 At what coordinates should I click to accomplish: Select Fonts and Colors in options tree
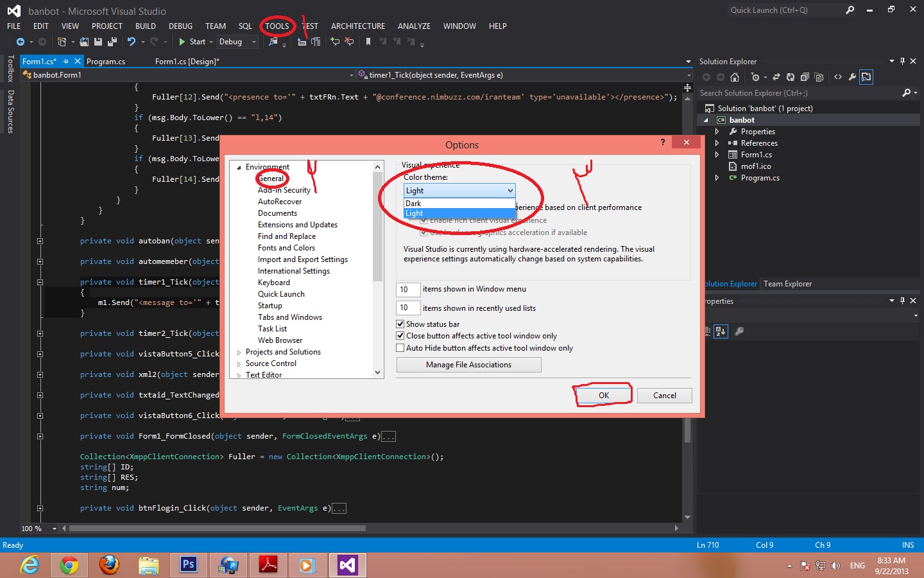(286, 248)
